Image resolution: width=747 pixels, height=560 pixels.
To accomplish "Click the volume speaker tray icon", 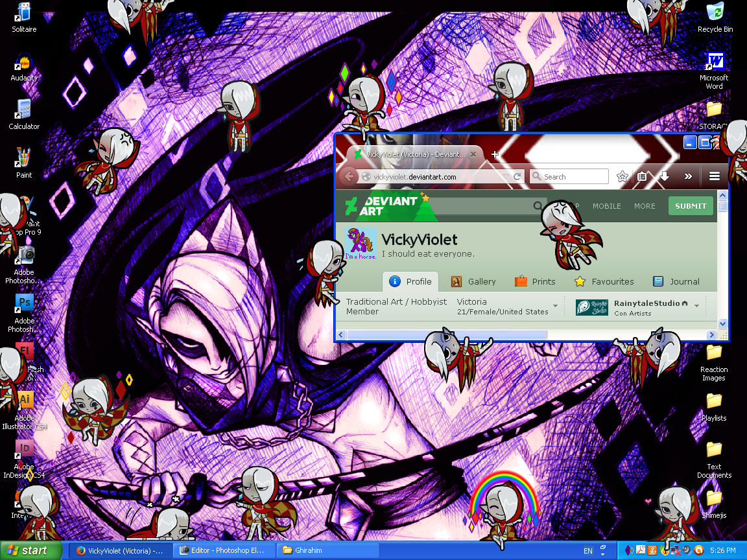I will click(687, 550).
